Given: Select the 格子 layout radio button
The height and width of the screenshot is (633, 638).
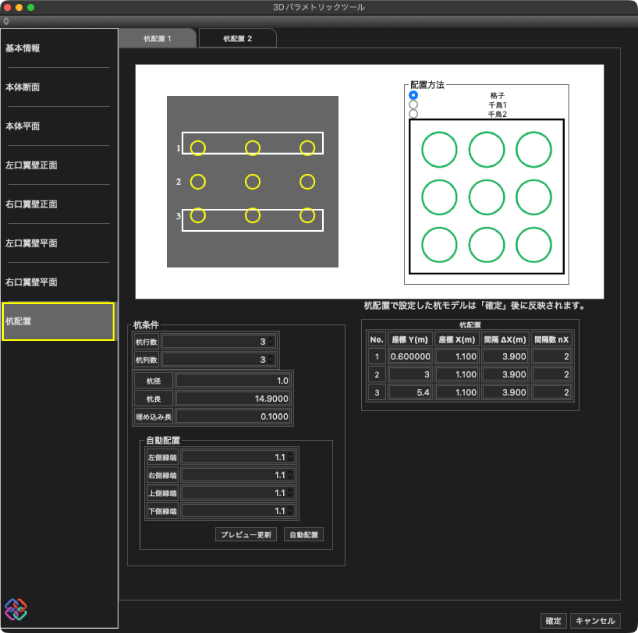Looking at the screenshot, I should tap(413, 95).
